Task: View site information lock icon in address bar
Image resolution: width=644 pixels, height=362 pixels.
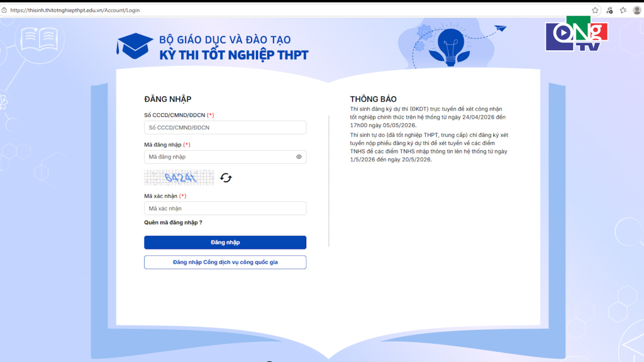Action: coord(4,10)
